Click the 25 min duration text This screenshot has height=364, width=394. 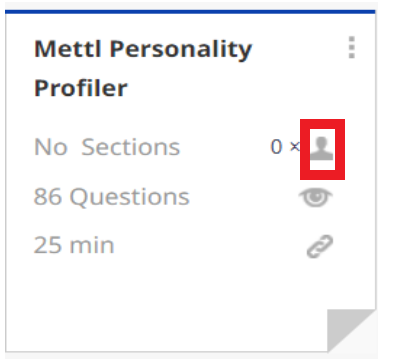(x=74, y=245)
